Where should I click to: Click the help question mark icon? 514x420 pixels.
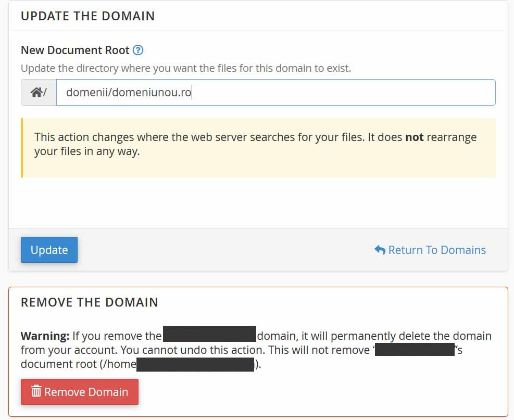[x=138, y=50]
